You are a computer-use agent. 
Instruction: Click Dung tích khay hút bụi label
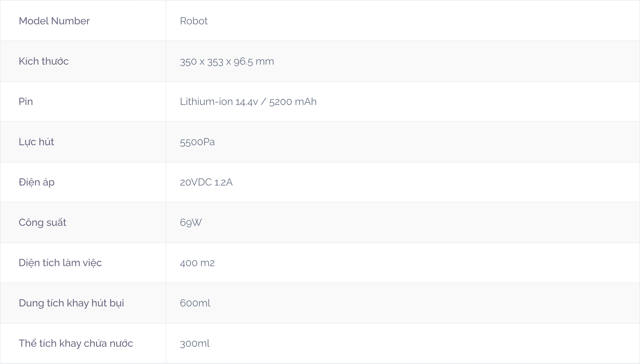coord(71,303)
